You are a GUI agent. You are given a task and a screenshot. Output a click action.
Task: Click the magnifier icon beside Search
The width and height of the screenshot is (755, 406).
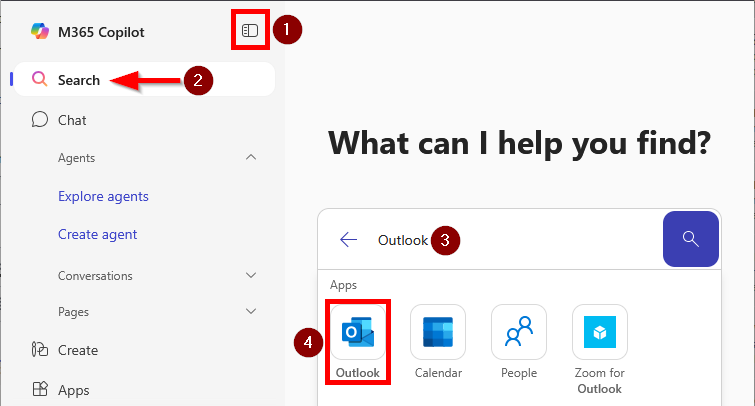[39, 79]
